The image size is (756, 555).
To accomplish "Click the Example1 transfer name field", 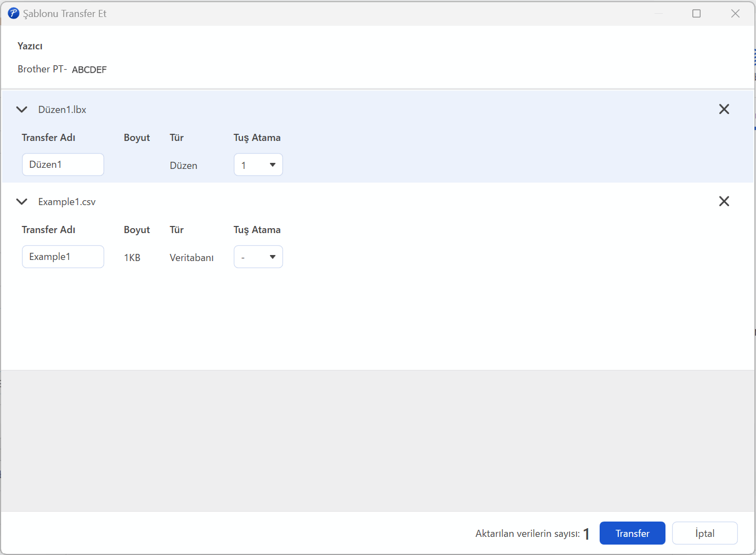I will pos(63,257).
